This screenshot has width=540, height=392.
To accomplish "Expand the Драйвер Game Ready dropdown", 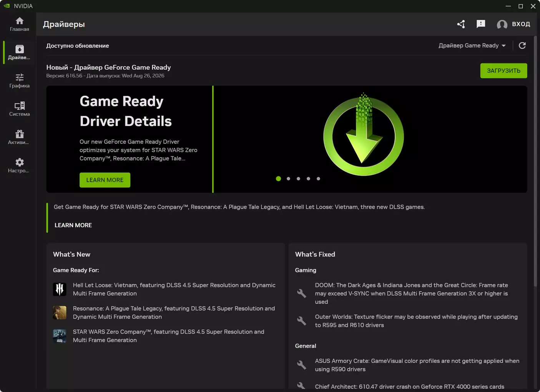I will pyautogui.click(x=472, y=46).
